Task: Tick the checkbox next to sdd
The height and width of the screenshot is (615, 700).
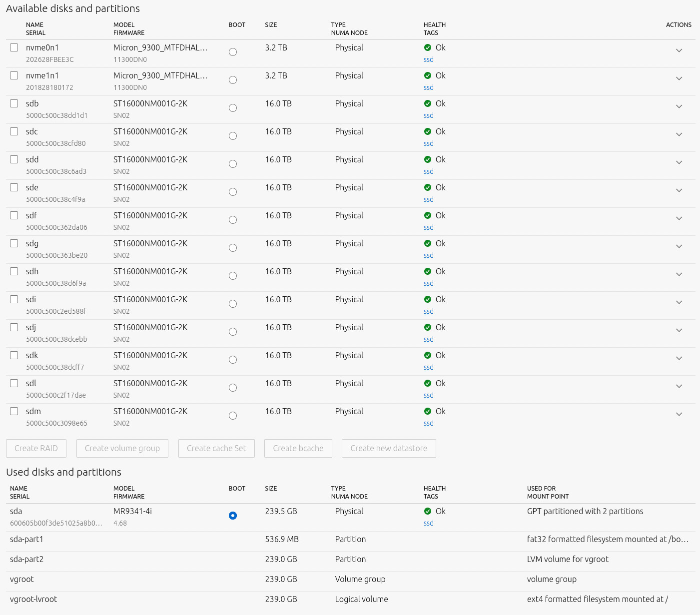Action: pos(14,159)
